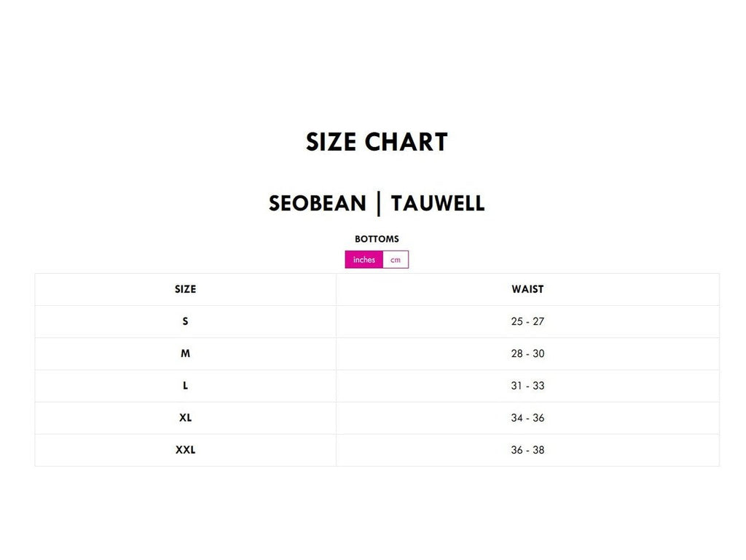Image resolution: width=746 pixels, height=560 pixels.
Task: Switch measurements to inches
Action: [x=364, y=260]
